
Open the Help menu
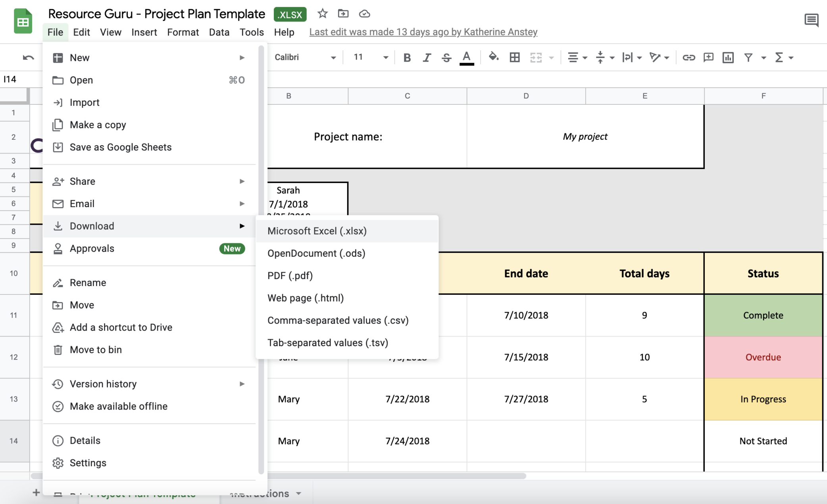(284, 32)
